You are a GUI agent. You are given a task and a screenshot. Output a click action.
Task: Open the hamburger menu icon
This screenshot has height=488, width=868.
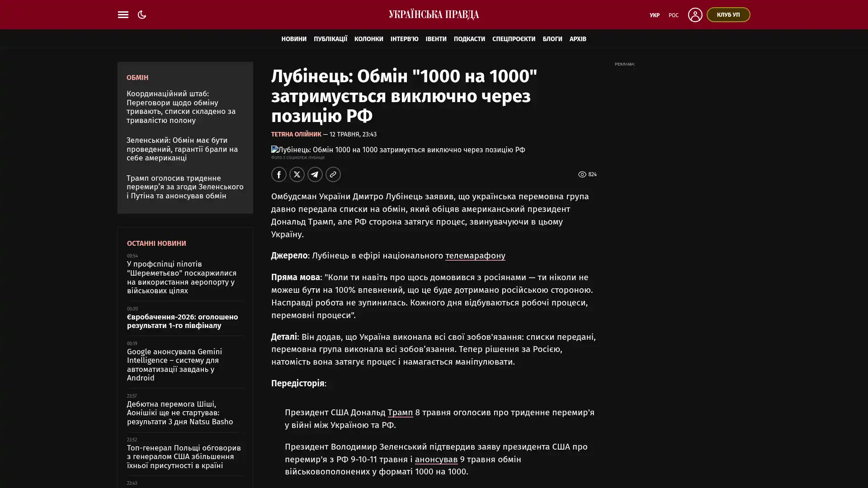[x=123, y=14]
